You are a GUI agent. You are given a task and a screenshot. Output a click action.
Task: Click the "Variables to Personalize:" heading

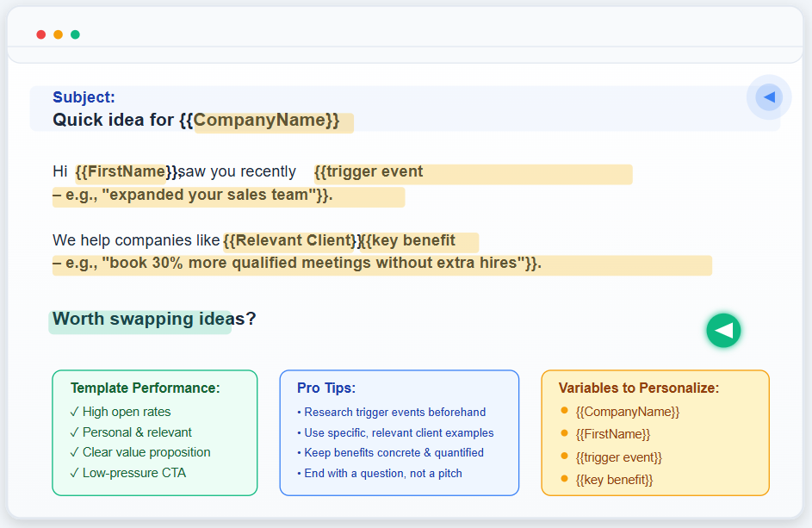tap(639, 388)
